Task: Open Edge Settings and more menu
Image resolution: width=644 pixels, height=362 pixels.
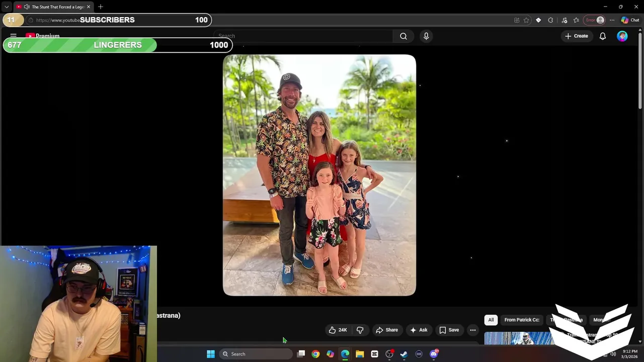Action: tap(612, 20)
